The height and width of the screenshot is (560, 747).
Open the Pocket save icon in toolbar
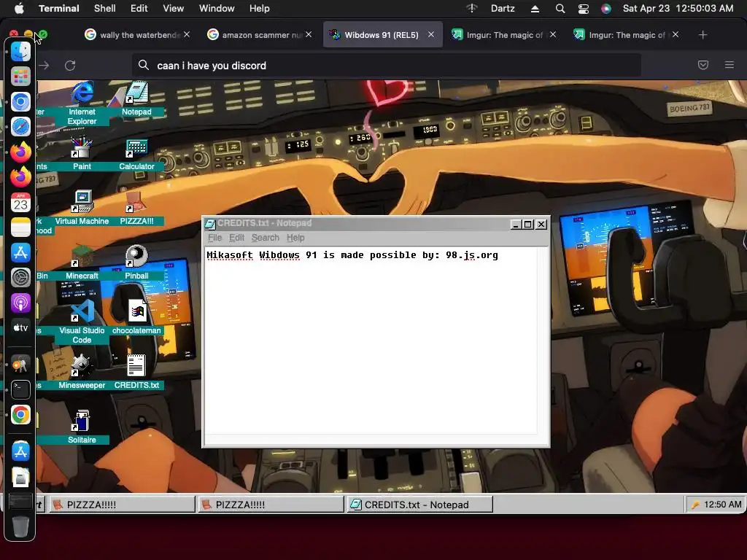point(703,65)
